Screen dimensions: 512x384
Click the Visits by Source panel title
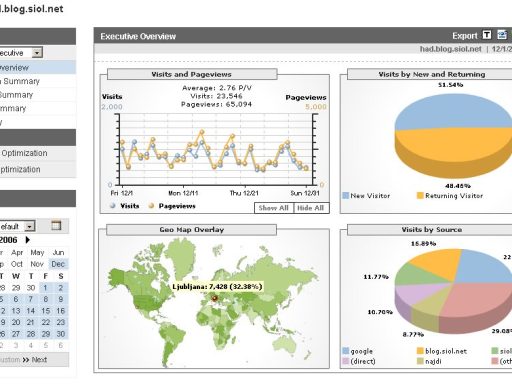tap(432, 229)
